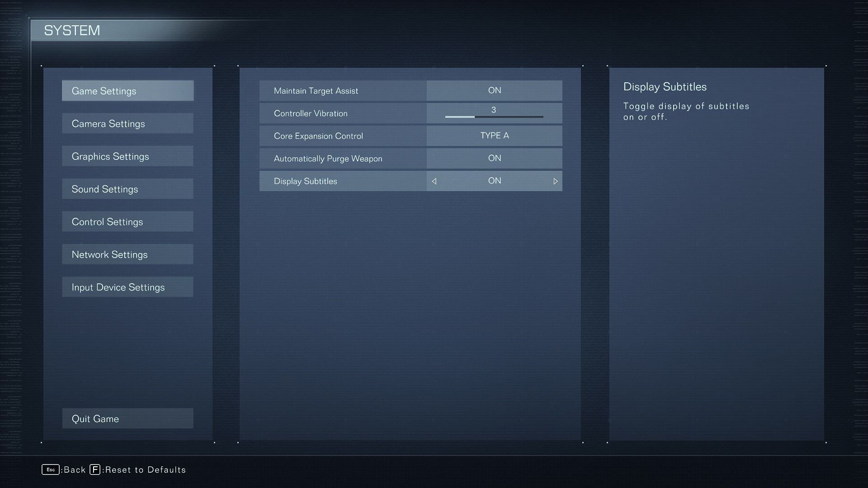
Task: Switch Core Expansion Control to TYPE A
Action: tap(494, 135)
